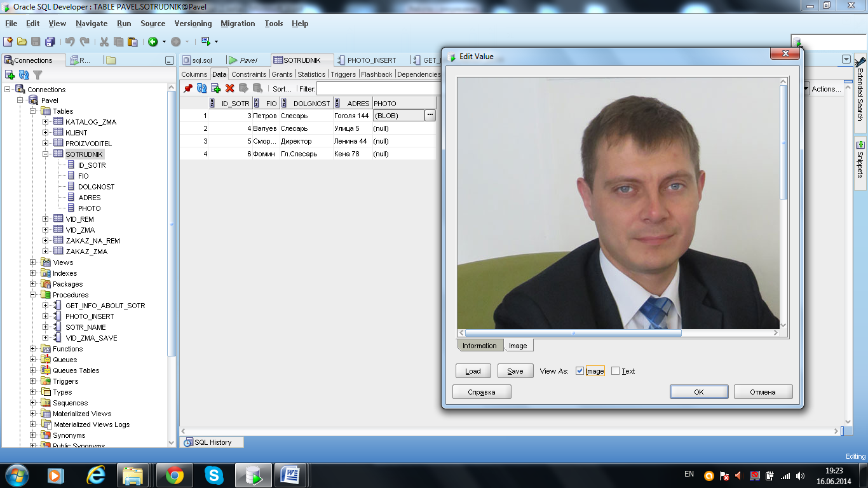Viewport: 868px width, 488px height.
Task: Open the editor tab list dropdown
Action: coord(846,59)
